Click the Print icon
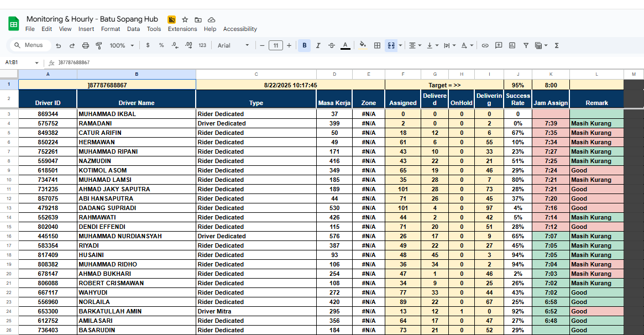 [x=86, y=45]
